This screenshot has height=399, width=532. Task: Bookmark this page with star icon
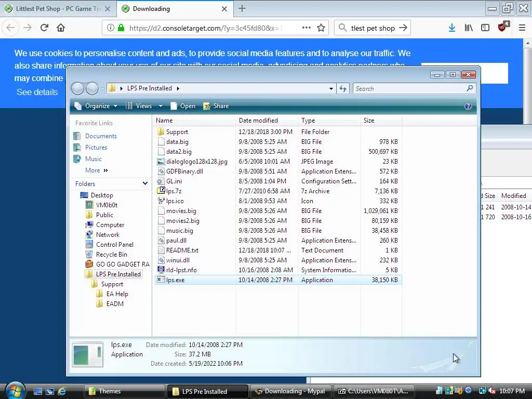(321, 28)
